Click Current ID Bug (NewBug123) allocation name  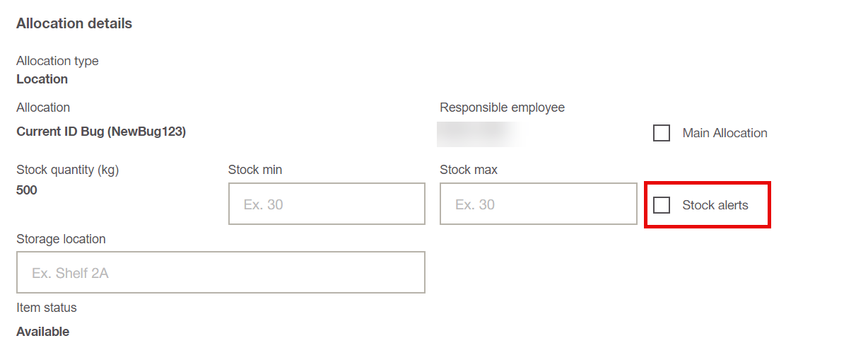pyautogui.click(x=101, y=132)
